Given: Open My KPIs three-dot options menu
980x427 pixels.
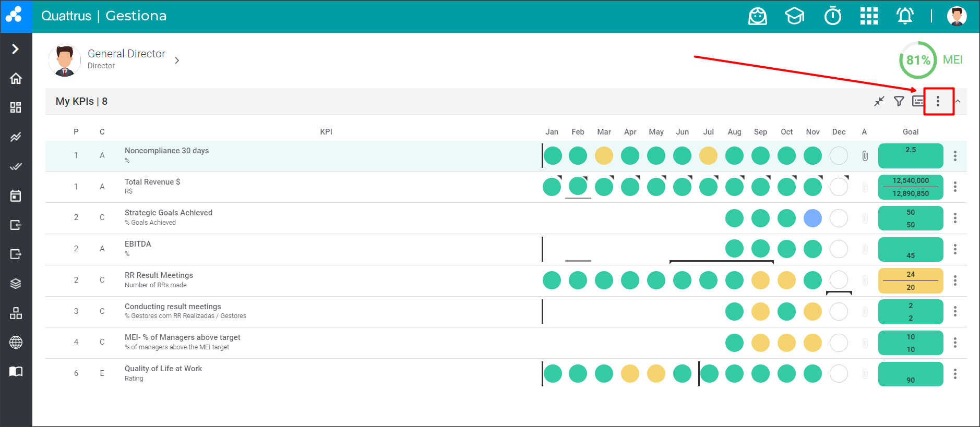Looking at the screenshot, I should (938, 101).
